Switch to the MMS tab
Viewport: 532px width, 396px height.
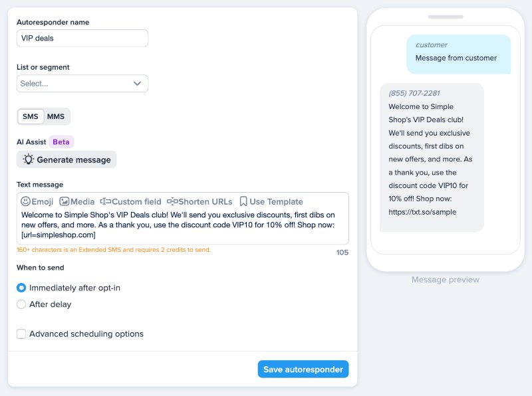click(56, 116)
